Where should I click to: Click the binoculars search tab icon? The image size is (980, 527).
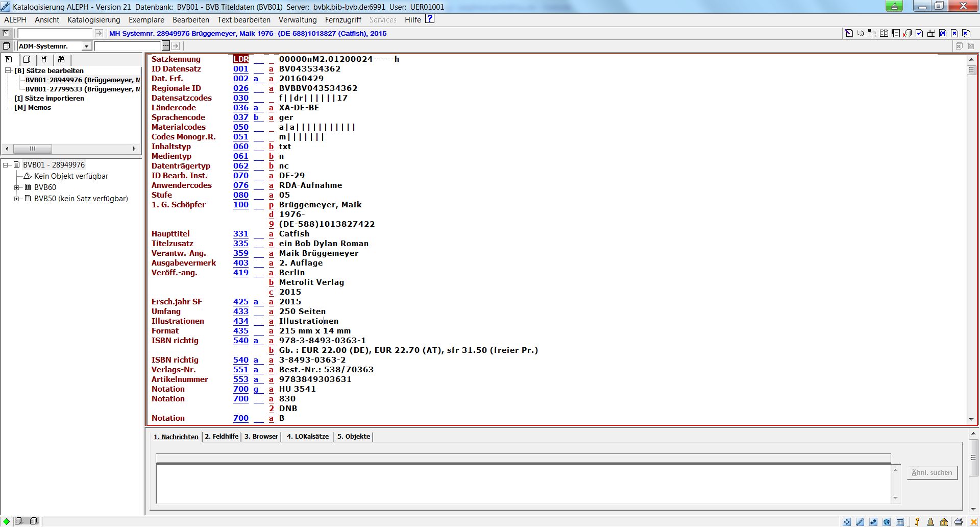(x=61, y=59)
